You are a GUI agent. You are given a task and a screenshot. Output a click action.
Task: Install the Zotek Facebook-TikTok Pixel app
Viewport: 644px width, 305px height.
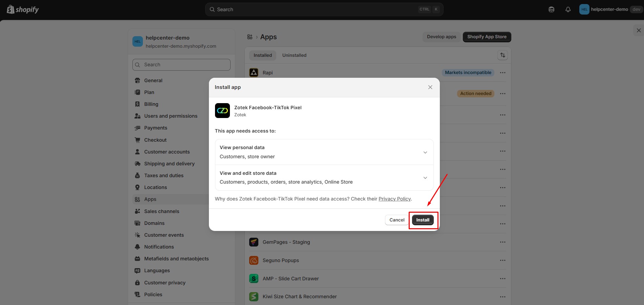pyautogui.click(x=423, y=220)
